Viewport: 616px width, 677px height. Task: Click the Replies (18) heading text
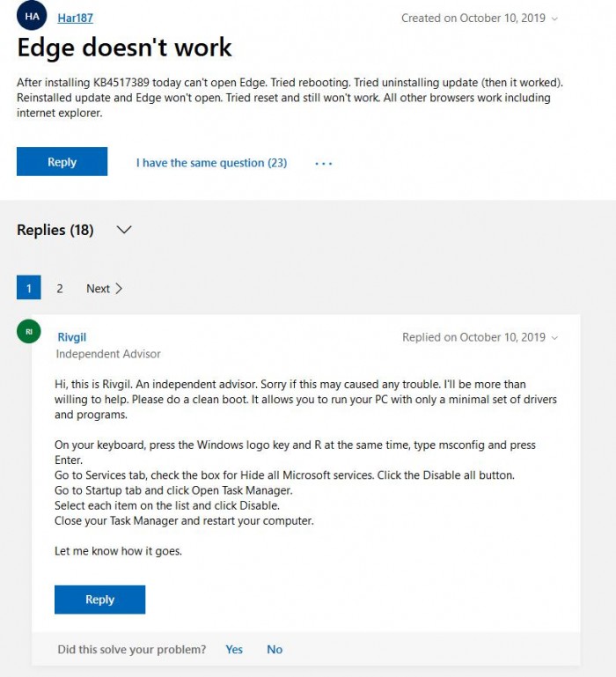point(55,230)
